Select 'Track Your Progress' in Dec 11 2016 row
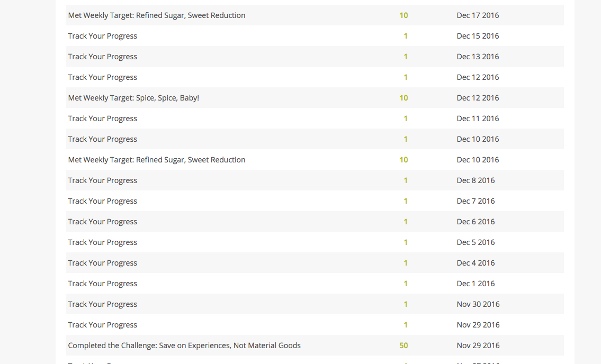This screenshot has height=364, width=601. [x=102, y=119]
